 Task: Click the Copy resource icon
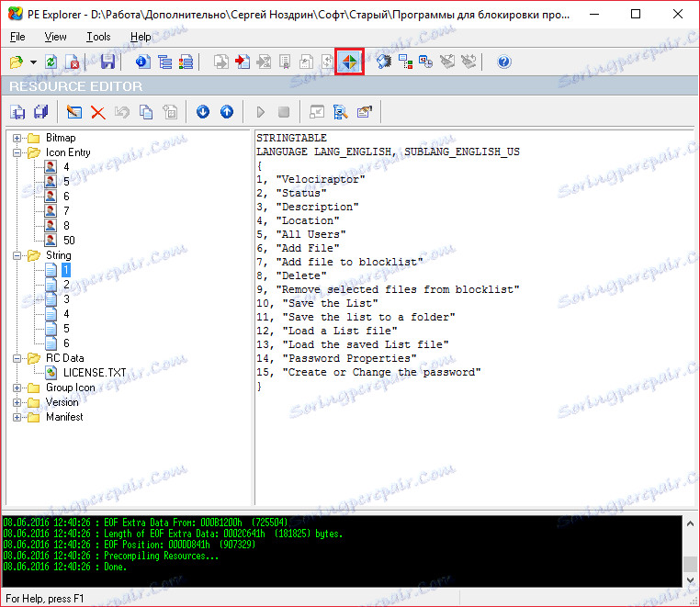pyautogui.click(x=145, y=112)
